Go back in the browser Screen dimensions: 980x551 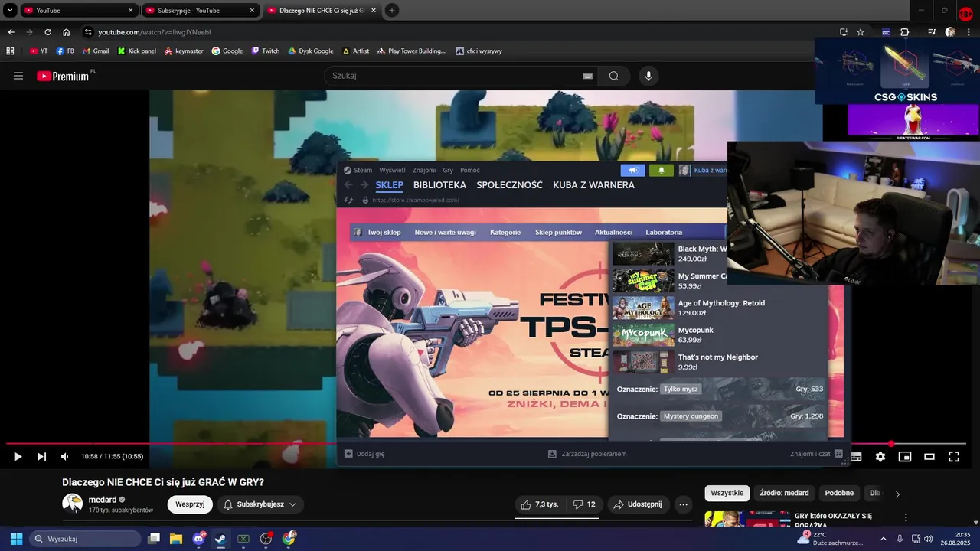11,32
